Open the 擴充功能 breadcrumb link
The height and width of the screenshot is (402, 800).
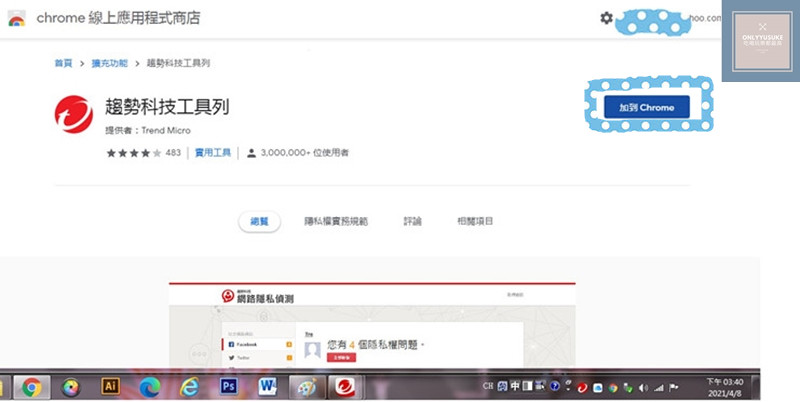[109, 63]
